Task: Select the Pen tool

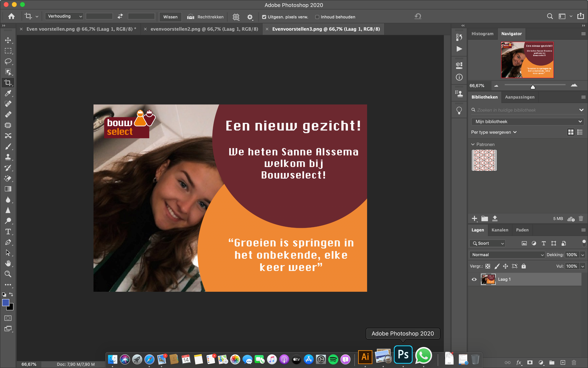Action: pyautogui.click(x=8, y=242)
